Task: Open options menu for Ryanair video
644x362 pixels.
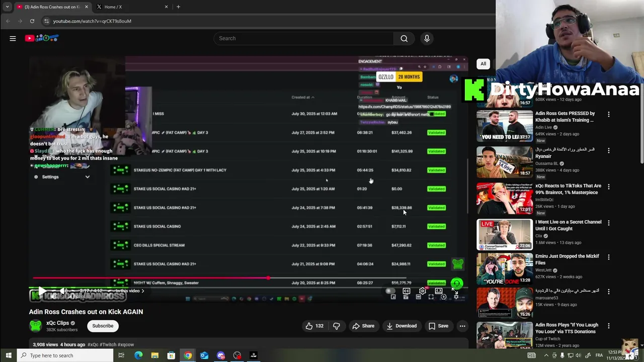Action: tap(608, 151)
